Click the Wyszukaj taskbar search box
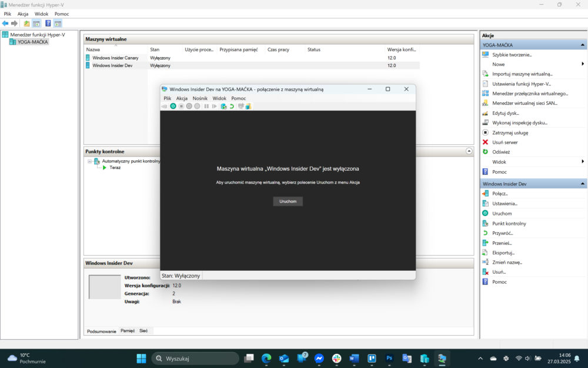Screen dimensions: 588x368 (x=195, y=358)
